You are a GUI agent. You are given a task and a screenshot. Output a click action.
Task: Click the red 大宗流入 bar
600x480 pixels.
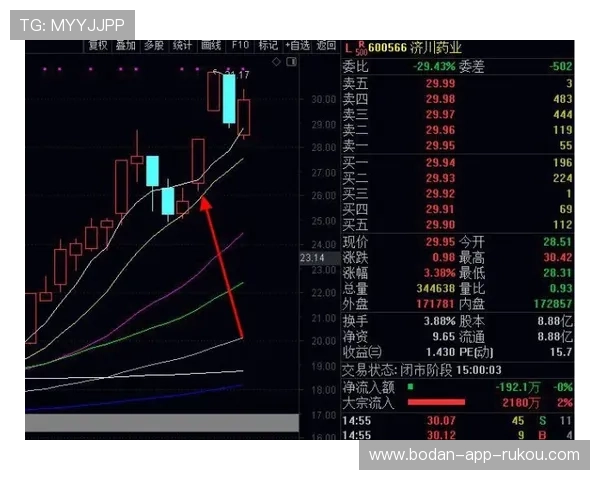(x=436, y=402)
